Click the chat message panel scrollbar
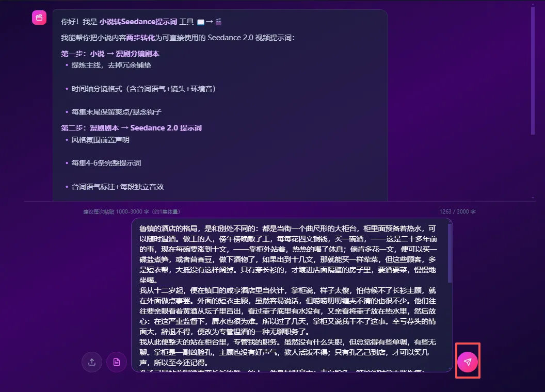This screenshot has height=392, width=545. [x=533, y=70]
